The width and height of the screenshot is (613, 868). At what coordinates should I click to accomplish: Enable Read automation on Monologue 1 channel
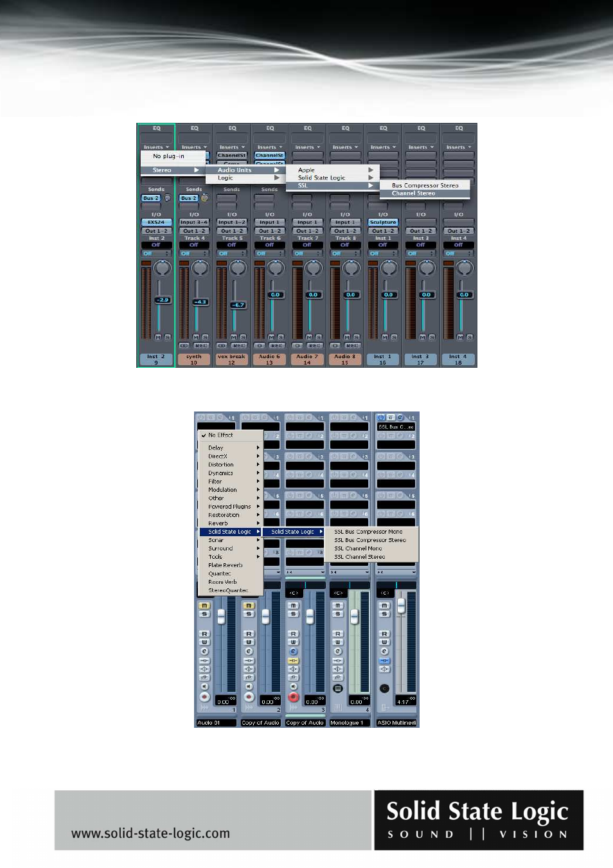[338, 634]
